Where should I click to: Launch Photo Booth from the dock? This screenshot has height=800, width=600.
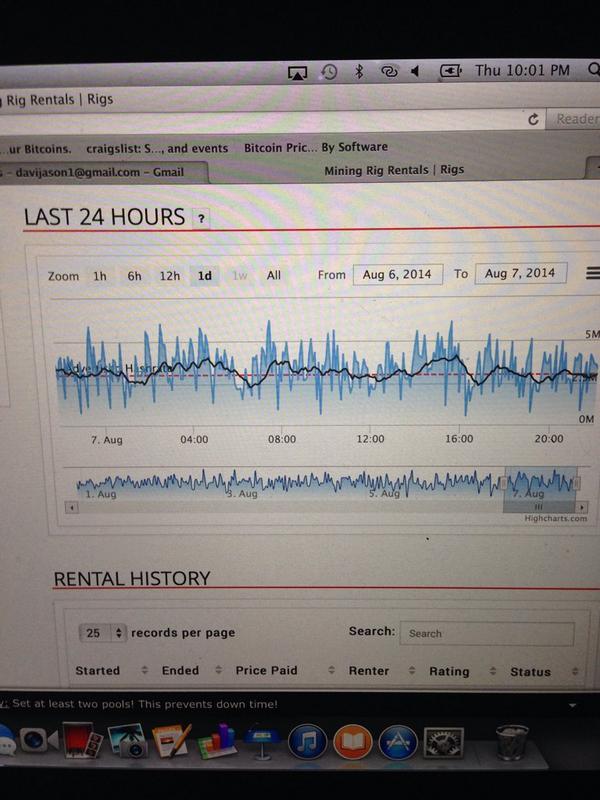click(x=82, y=740)
